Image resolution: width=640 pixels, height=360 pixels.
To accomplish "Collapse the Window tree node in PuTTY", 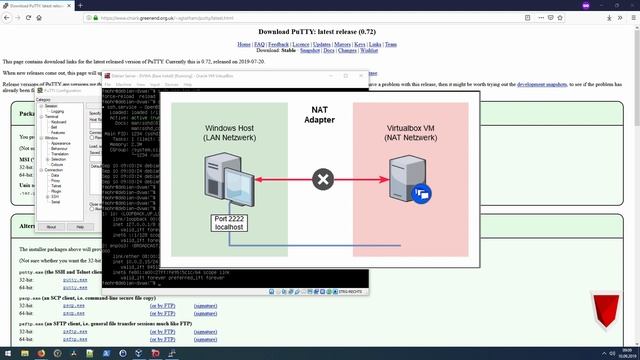I will [41, 138].
